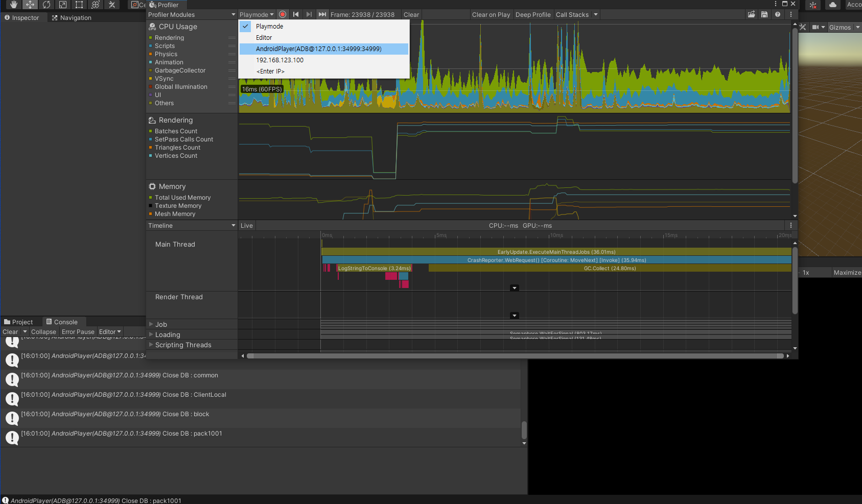Save profiler data to file
Screen dimensions: 862x504
pos(764,14)
